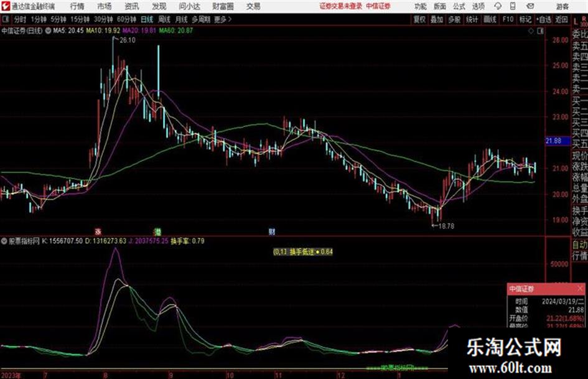The height and width of the screenshot is (379, 588).
Task: Click the MA60: 20.87 legend value
Action: (x=176, y=30)
